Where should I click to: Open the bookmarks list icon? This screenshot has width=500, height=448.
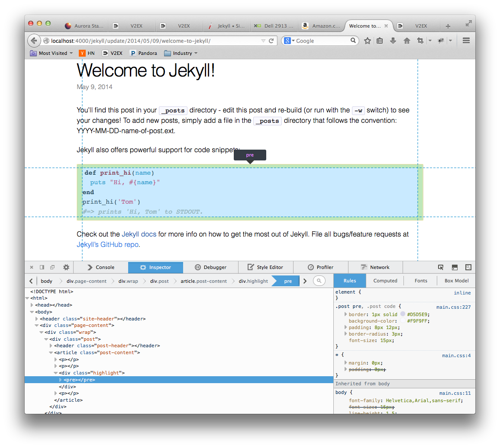pyautogui.click(x=380, y=41)
